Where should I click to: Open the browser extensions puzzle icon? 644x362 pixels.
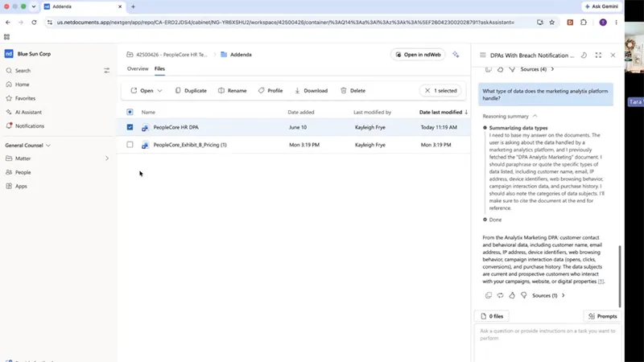[x=584, y=23]
